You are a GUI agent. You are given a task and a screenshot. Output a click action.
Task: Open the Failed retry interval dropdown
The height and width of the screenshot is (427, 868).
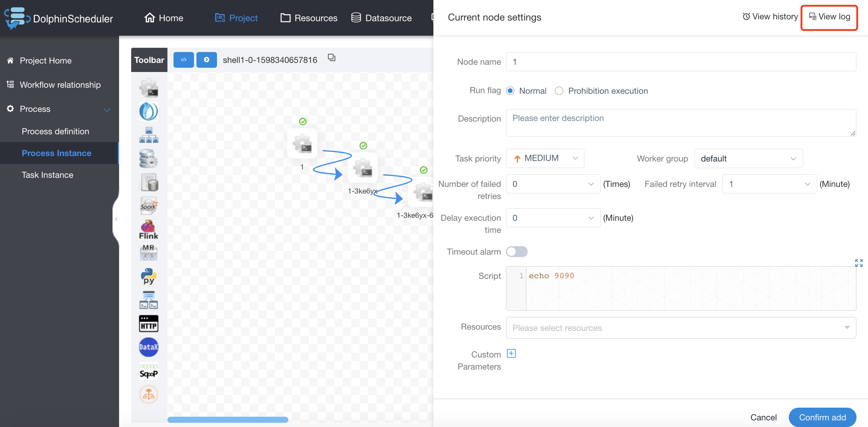click(x=769, y=184)
